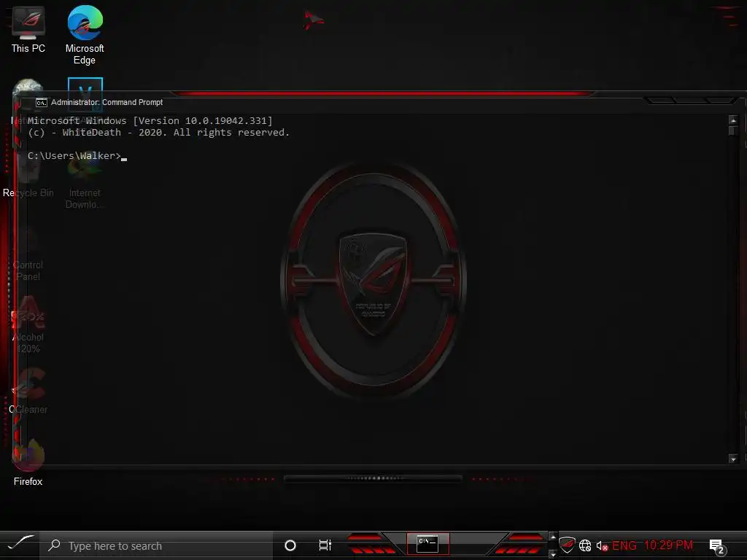Image resolution: width=747 pixels, height=560 pixels.
Task: Click Type here to search box
Action: [156, 545]
